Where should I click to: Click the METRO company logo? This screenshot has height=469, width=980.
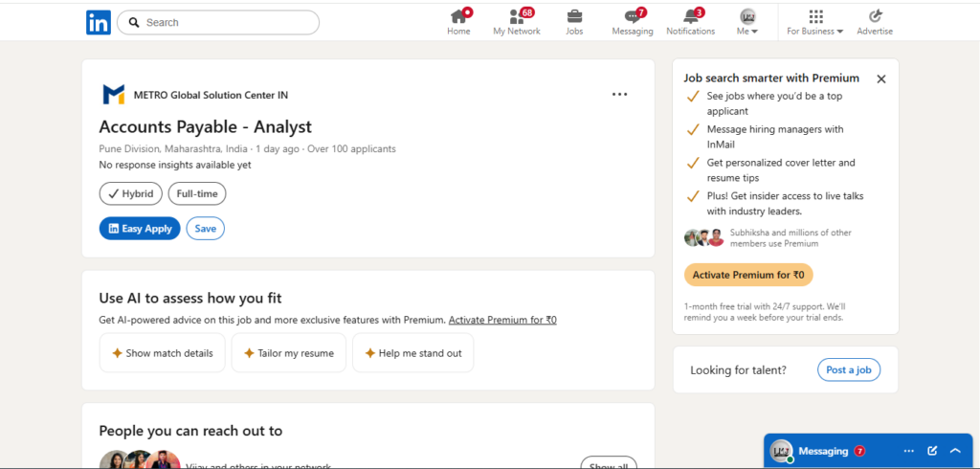[114, 95]
